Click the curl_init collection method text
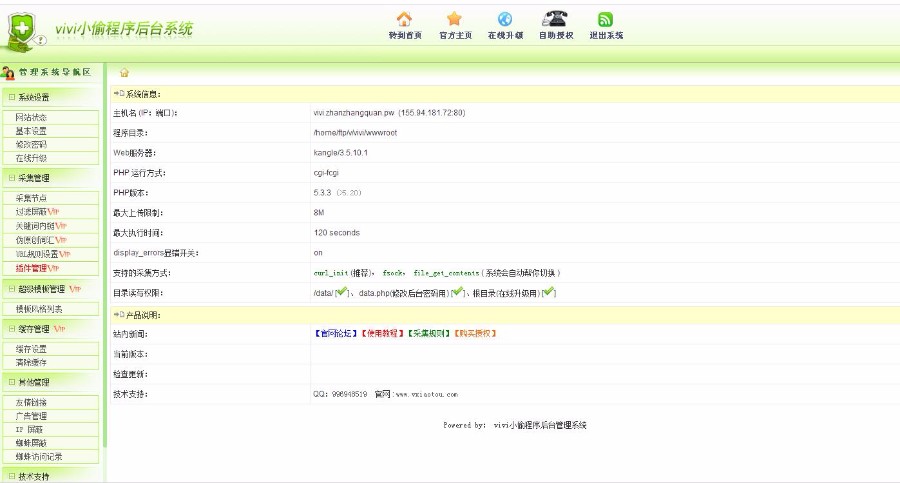This screenshot has height=483, width=900. [x=331, y=273]
